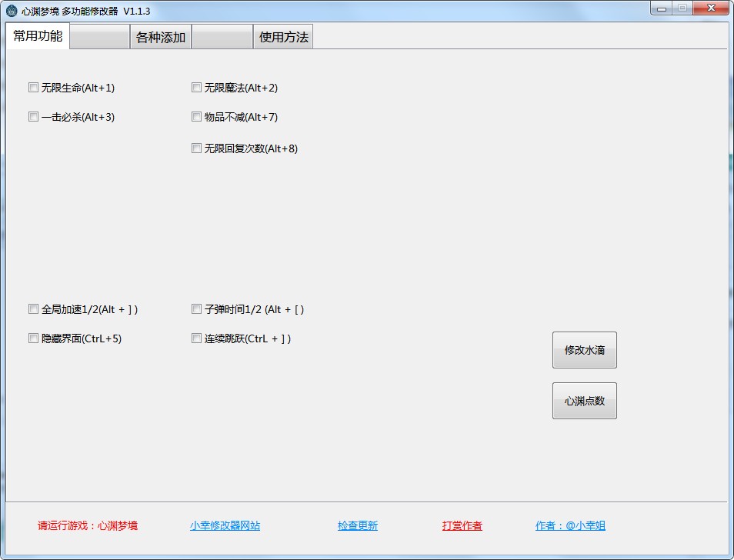This screenshot has width=734, height=560.
Task: Toggle 无限魔法 (Alt+2) checkbox
Action: (196, 88)
